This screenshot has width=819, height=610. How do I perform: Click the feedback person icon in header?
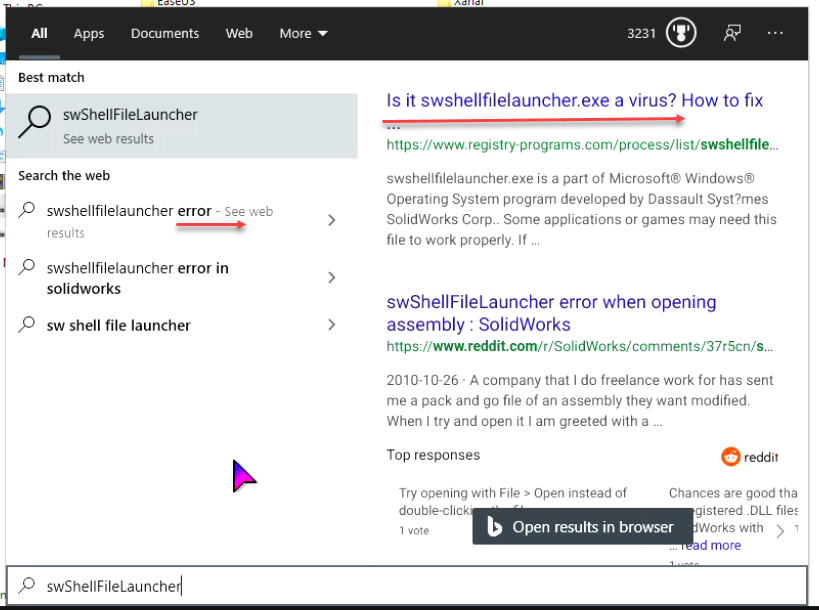click(x=732, y=33)
